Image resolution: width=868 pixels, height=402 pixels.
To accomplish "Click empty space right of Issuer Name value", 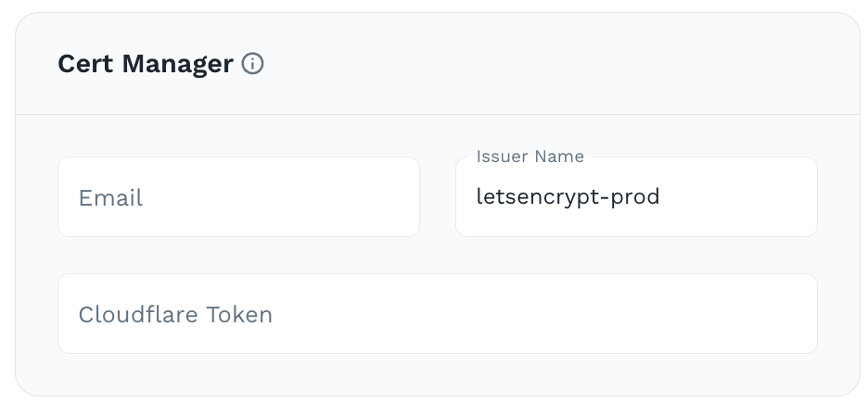I will point(742,197).
